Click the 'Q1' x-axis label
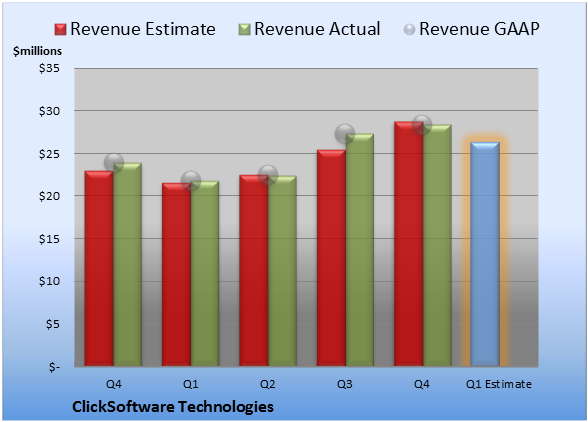The image size is (588, 422). (x=190, y=384)
